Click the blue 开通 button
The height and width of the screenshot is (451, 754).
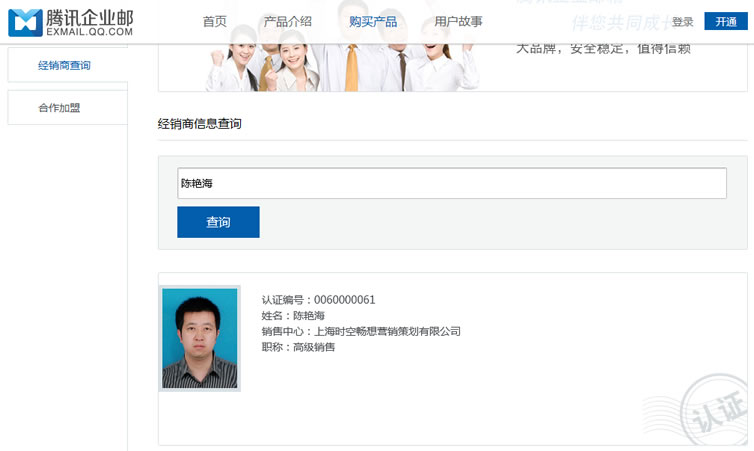(x=726, y=22)
